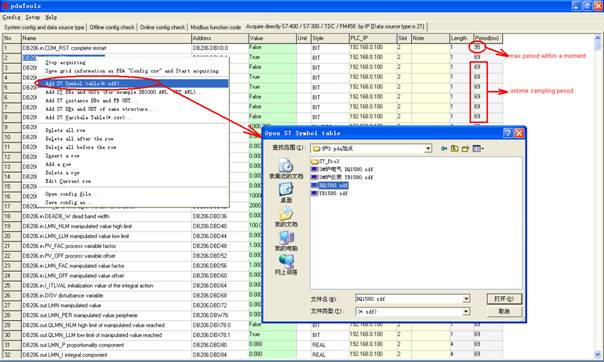
Task: Click the Value column header
Action: [x=272, y=38]
